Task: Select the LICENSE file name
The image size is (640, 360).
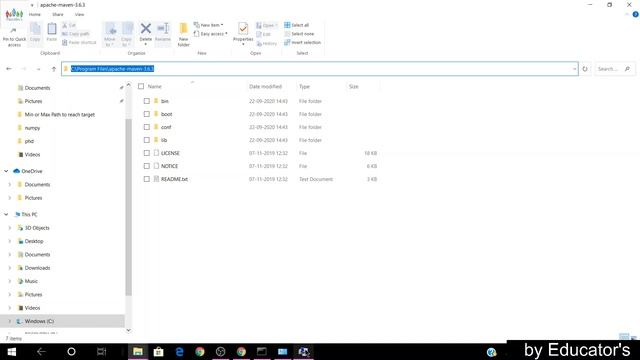Action: tap(170, 153)
